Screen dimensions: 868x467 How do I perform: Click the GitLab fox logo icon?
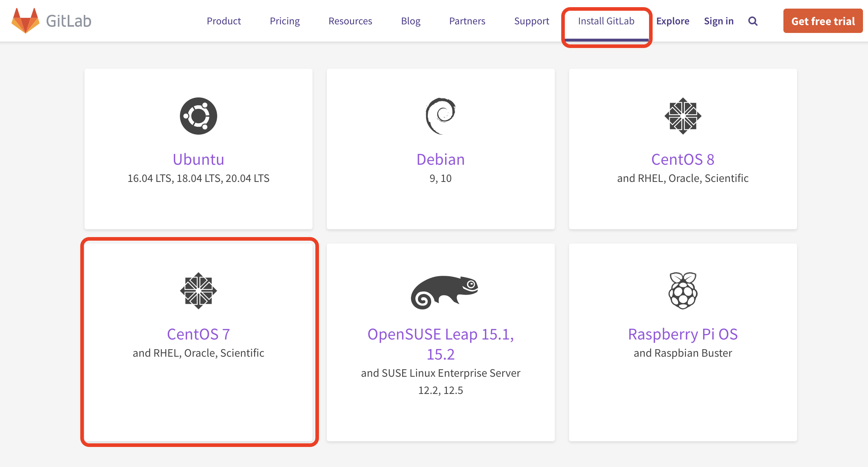point(25,21)
